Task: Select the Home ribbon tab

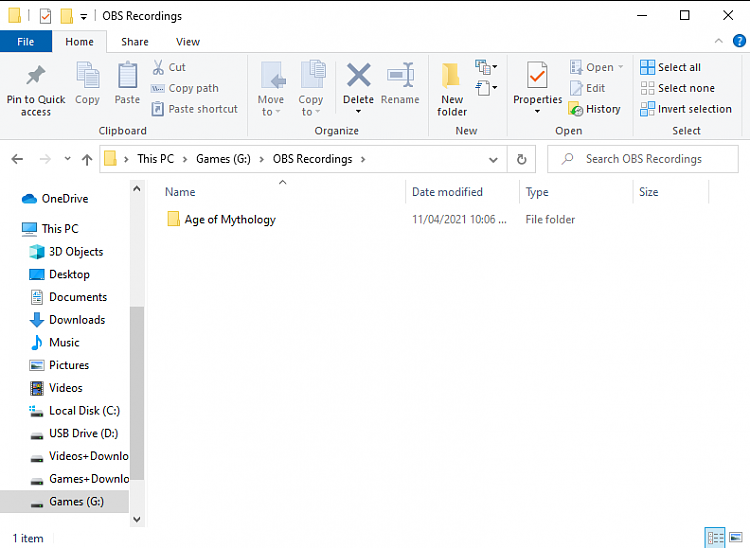Action: point(79,42)
